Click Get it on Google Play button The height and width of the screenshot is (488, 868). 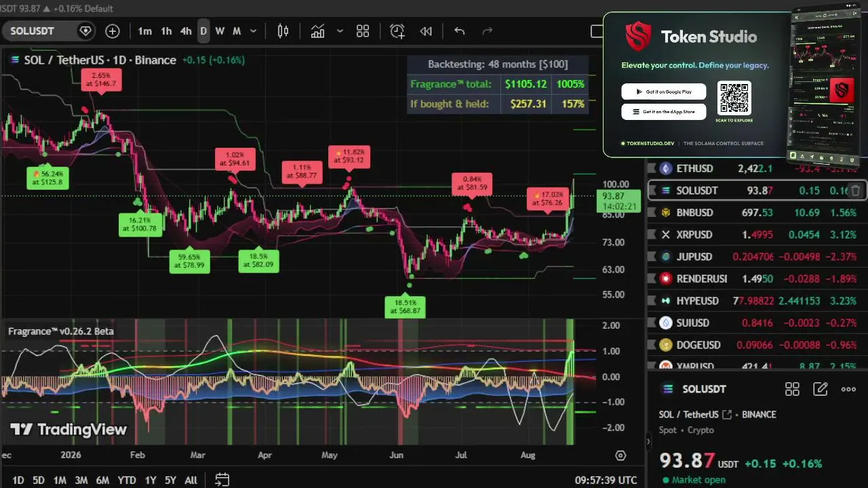pyautogui.click(x=664, y=91)
